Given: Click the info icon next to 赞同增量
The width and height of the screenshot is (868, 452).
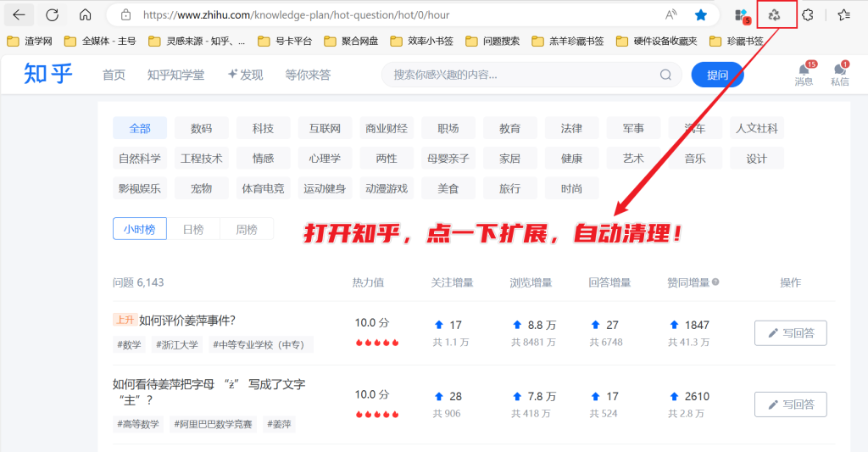Looking at the screenshot, I should (x=715, y=282).
